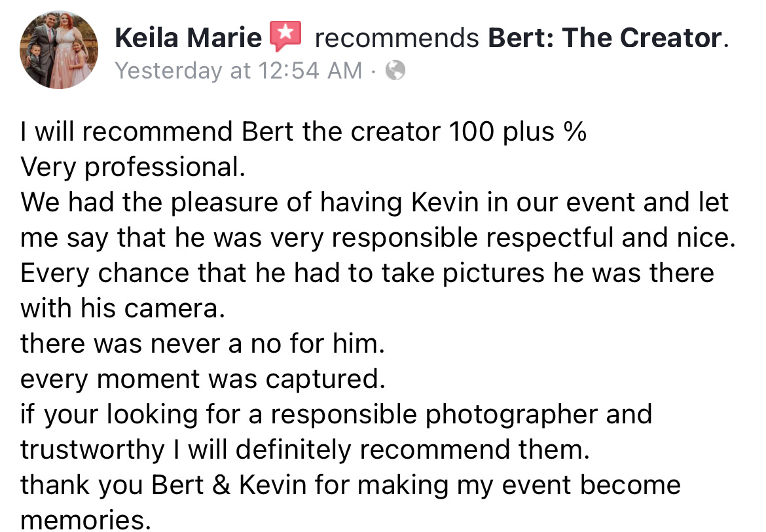This screenshot has width=766, height=532.
Task: Click the "with his camera." line
Action: [122, 308]
